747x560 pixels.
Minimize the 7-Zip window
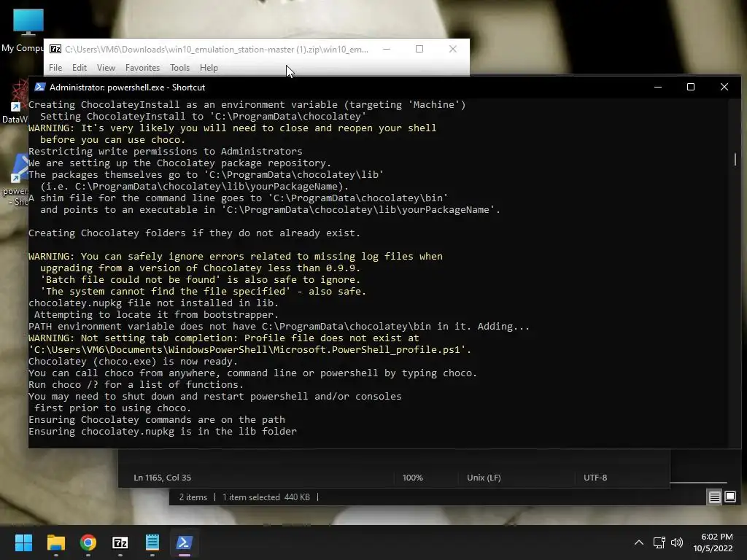coord(387,49)
